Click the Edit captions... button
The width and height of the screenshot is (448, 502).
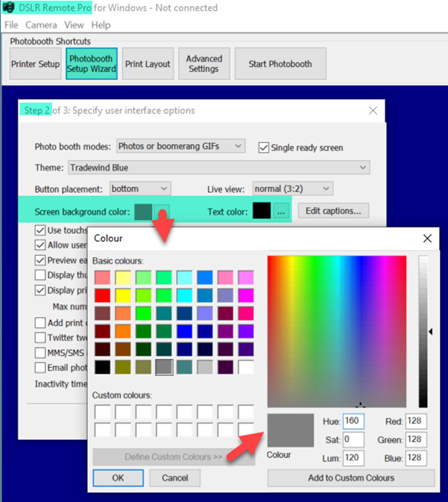coord(333,211)
